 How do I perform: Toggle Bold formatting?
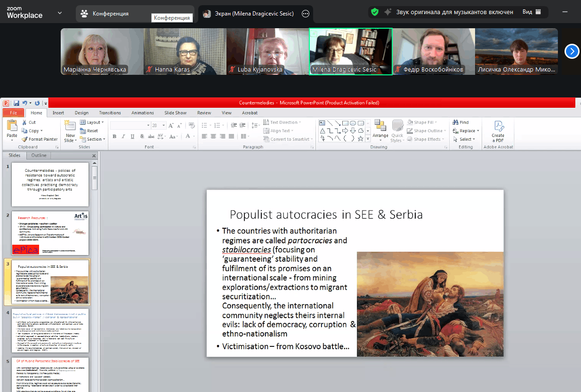click(114, 136)
